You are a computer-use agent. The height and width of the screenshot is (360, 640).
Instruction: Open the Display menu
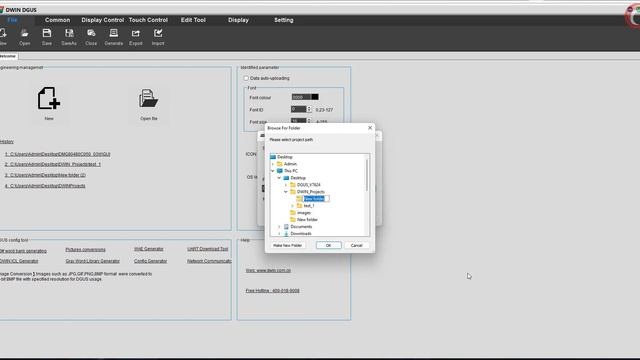click(x=238, y=20)
